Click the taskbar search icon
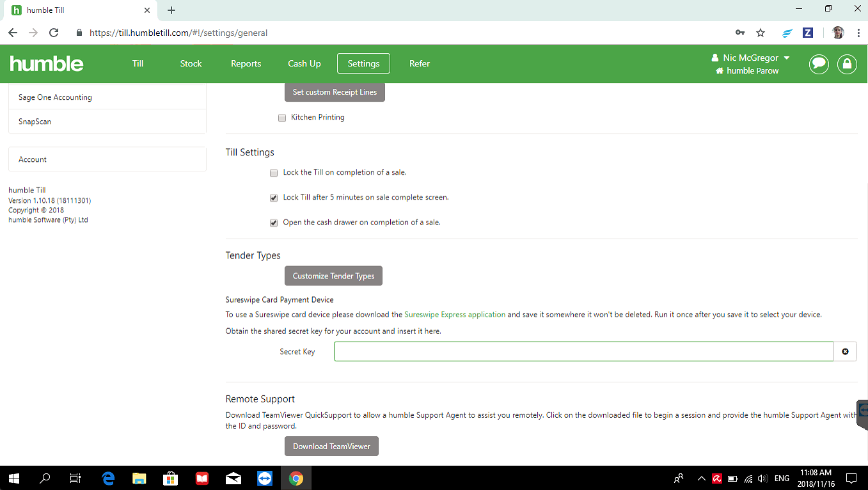 pos(45,478)
